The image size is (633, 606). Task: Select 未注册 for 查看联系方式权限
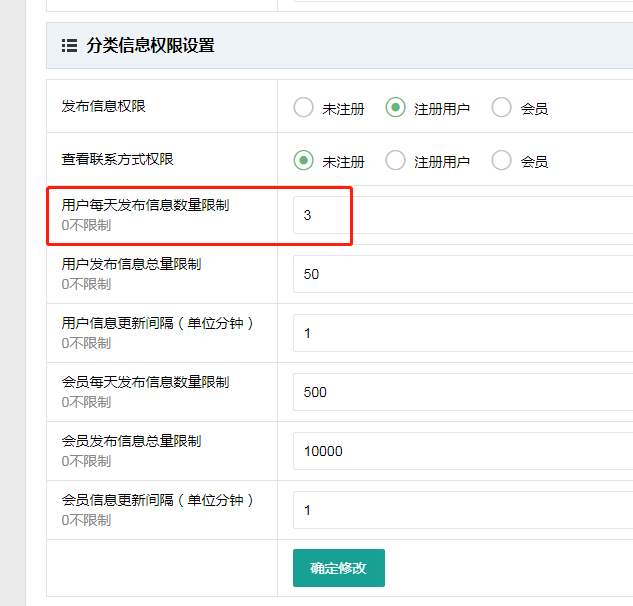[303, 160]
